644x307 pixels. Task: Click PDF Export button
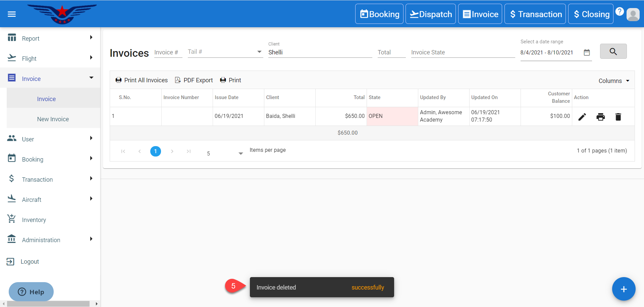(194, 80)
